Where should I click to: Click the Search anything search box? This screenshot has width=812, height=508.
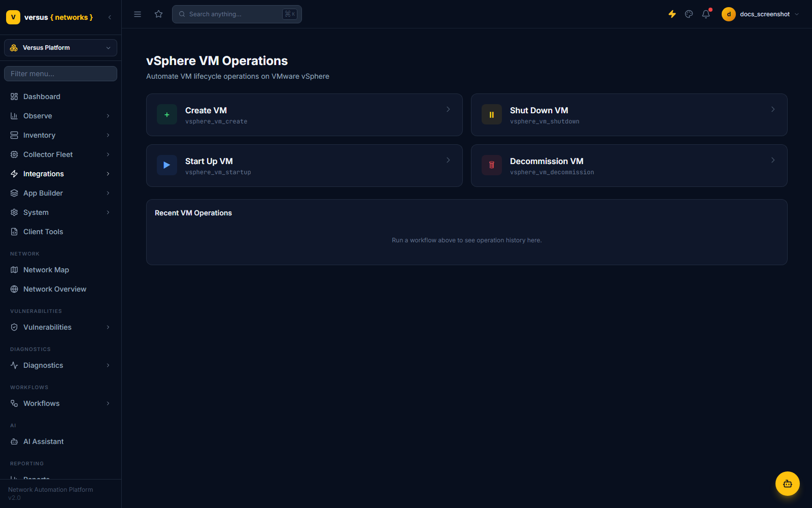pyautogui.click(x=237, y=14)
